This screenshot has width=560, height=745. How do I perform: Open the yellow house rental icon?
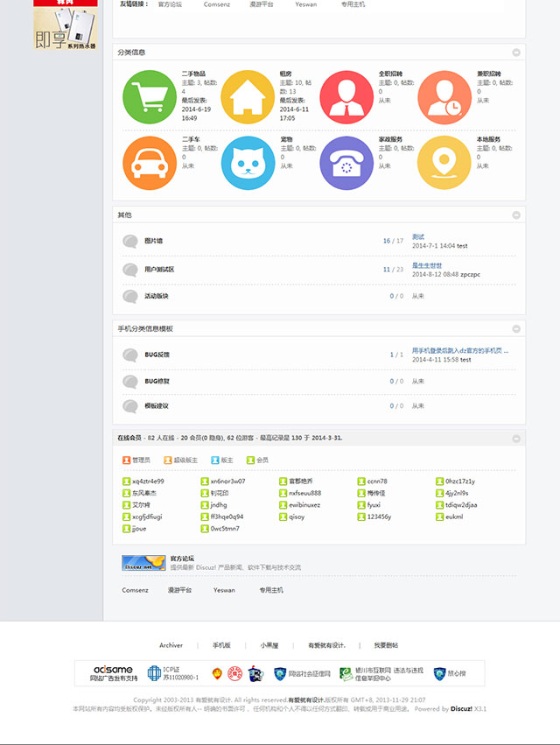click(x=248, y=96)
